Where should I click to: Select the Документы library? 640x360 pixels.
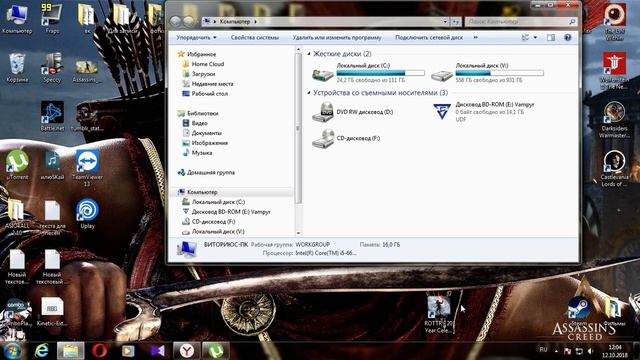207,133
